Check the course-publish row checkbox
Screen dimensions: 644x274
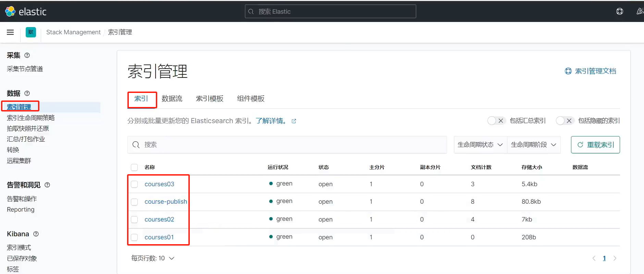tap(134, 202)
